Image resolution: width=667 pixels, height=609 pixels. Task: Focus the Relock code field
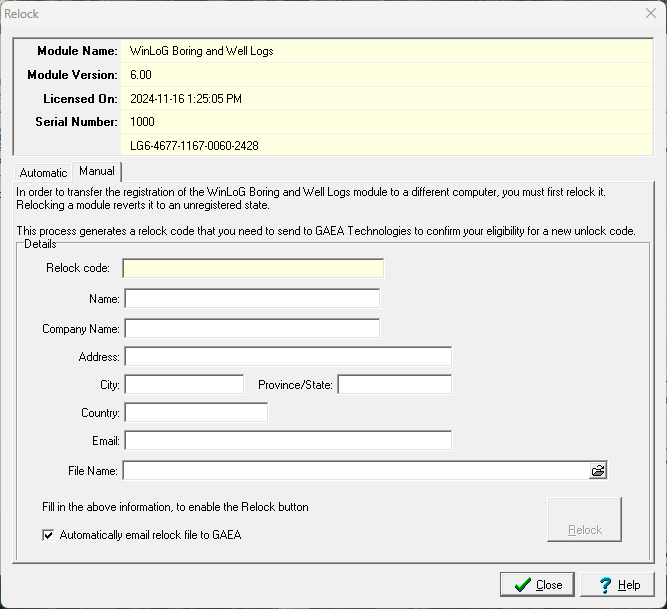click(x=253, y=268)
